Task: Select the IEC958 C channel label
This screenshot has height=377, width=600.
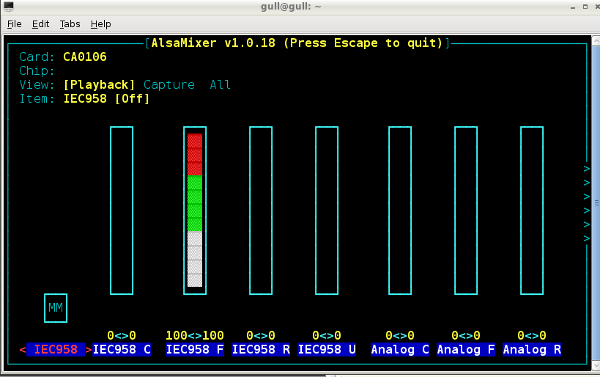Action: point(122,349)
